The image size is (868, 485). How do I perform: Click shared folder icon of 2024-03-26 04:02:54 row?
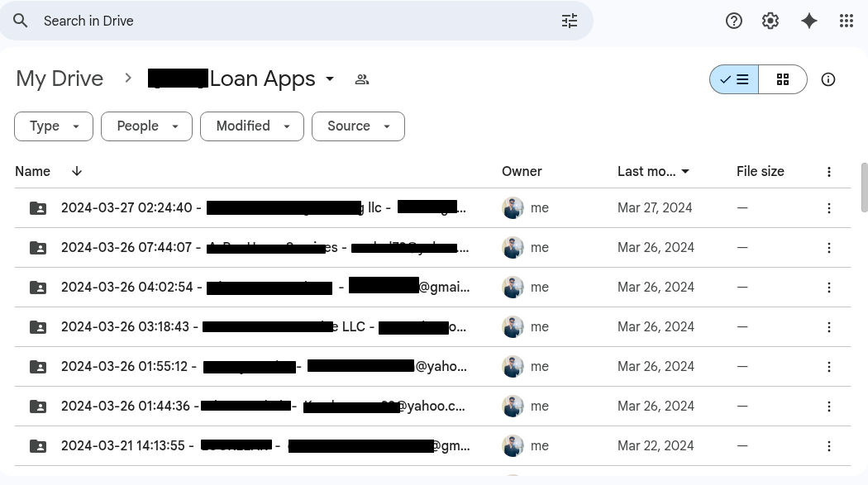pyautogui.click(x=38, y=288)
